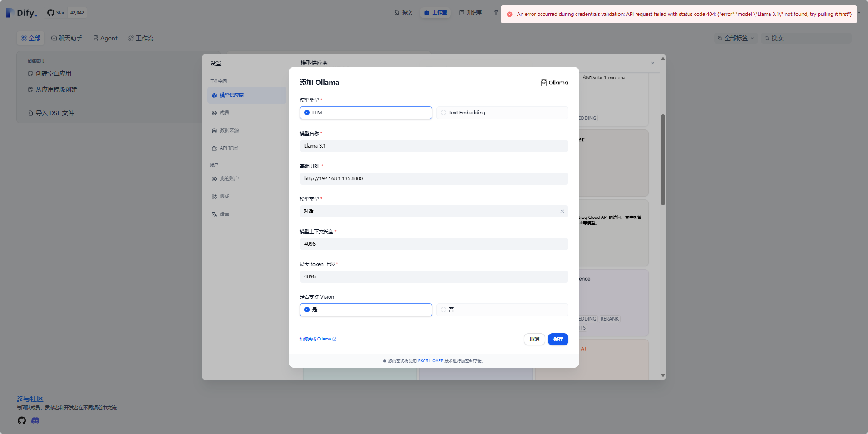The image size is (868, 434).
Task: Click the 模型上下文长度 field
Action: click(x=434, y=244)
